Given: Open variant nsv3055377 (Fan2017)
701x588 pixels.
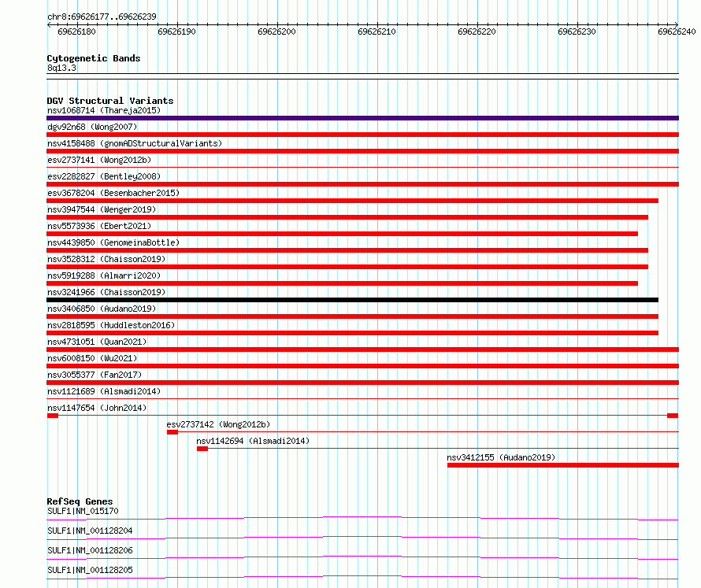Looking at the screenshot, I should tap(95, 375).
